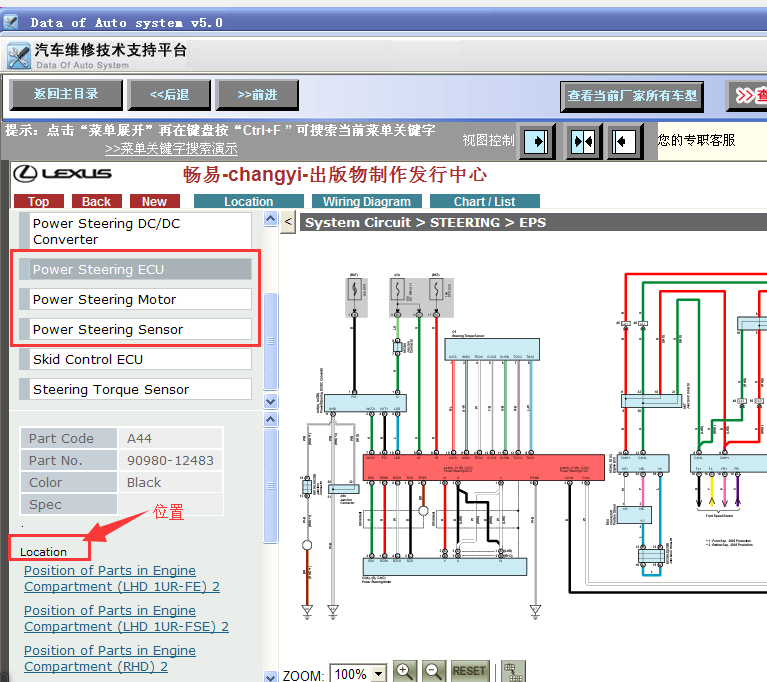This screenshot has width=767, height=682.
Task: Open the Back tab
Action: pyautogui.click(x=96, y=201)
